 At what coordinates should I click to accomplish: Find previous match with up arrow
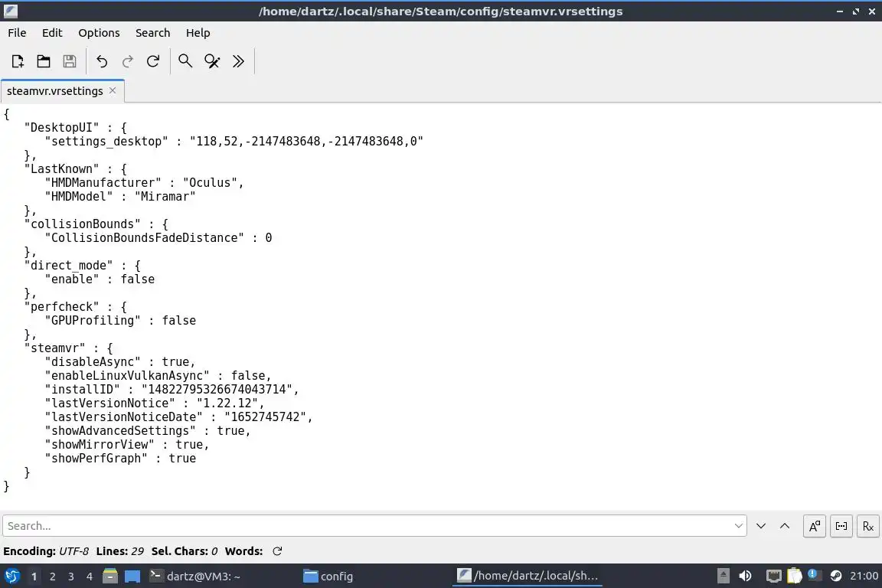[785, 526]
